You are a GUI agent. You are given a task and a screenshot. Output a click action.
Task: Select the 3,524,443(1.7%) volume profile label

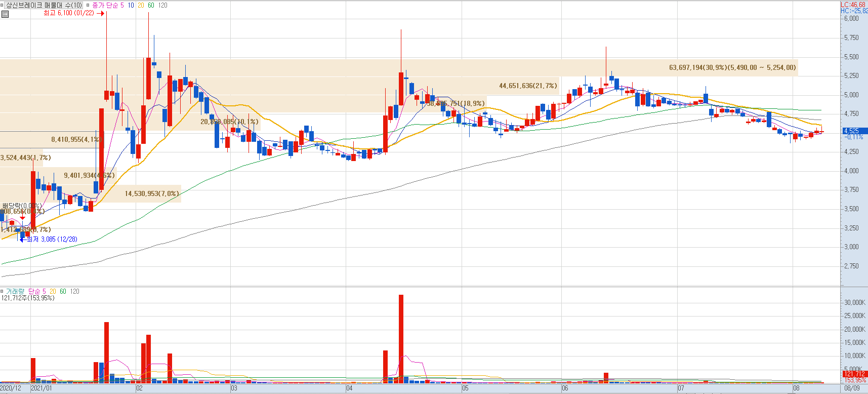(x=25, y=157)
